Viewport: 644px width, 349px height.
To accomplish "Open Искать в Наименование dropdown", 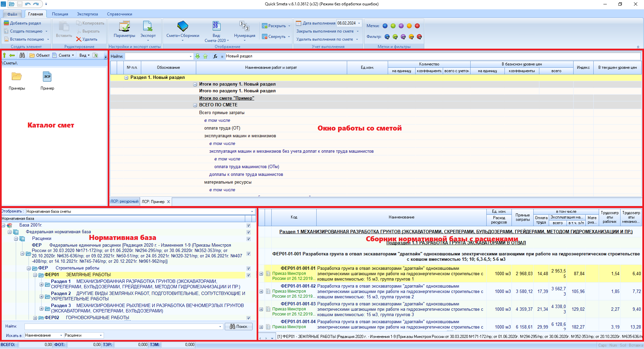I will point(61,335).
